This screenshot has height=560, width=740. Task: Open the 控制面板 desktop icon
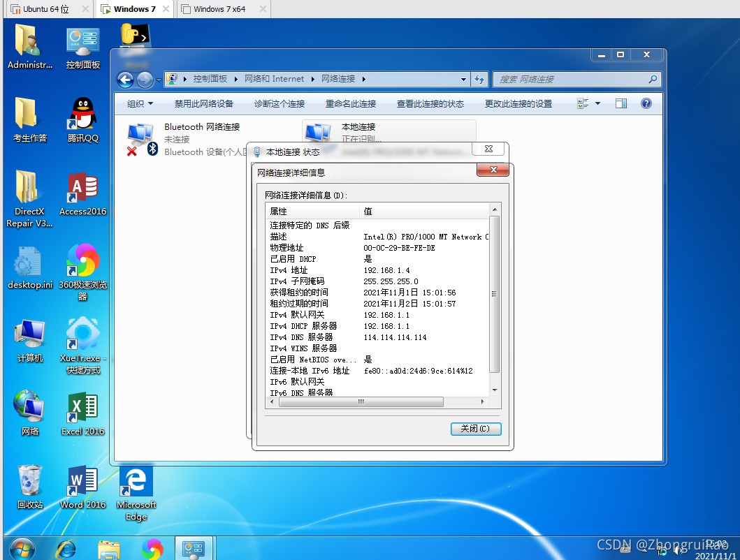82,47
